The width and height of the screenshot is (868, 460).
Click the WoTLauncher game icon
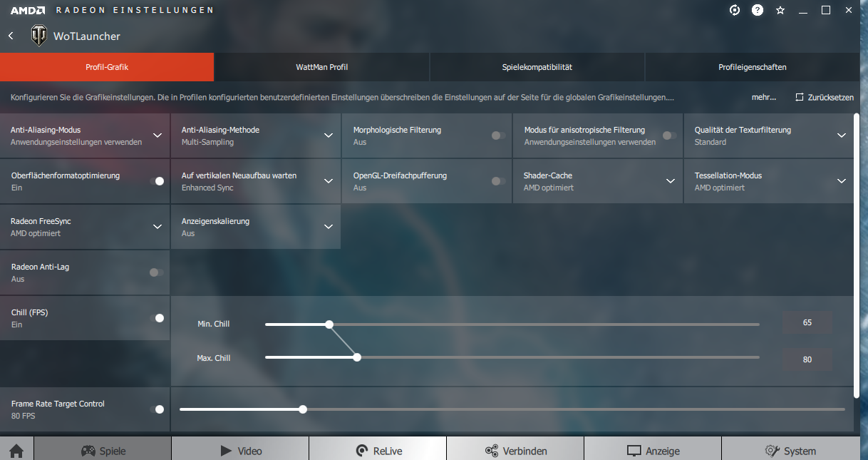pyautogui.click(x=38, y=36)
